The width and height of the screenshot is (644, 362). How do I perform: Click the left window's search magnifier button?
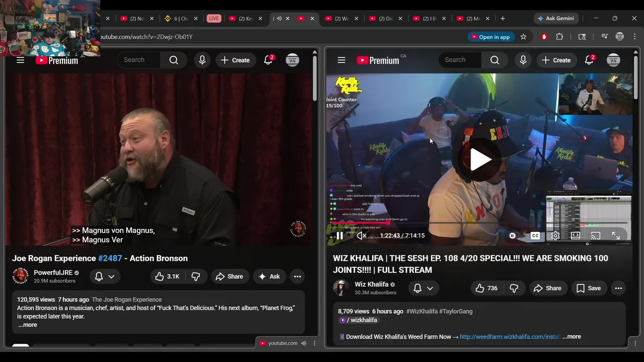pyautogui.click(x=174, y=60)
